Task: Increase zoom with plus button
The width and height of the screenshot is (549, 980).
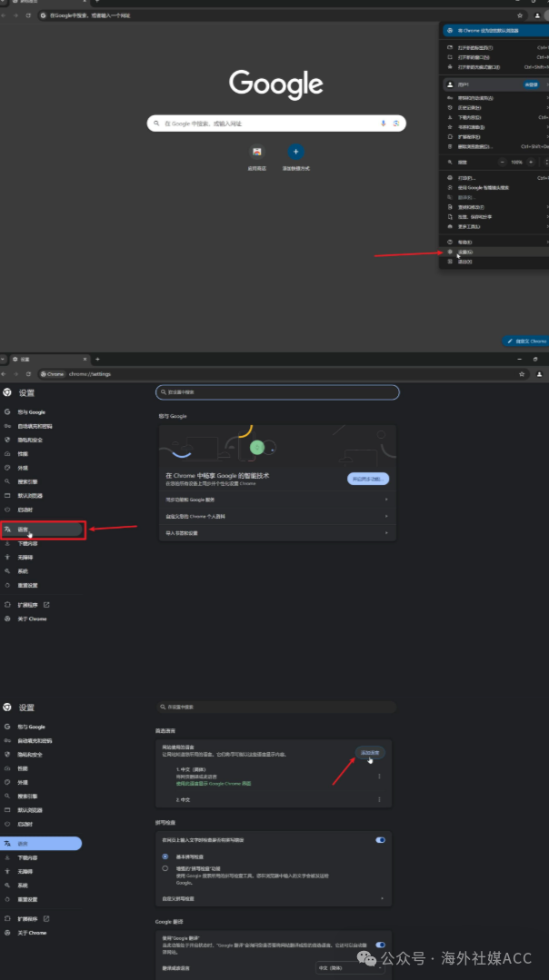Action: click(x=531, y=162)
